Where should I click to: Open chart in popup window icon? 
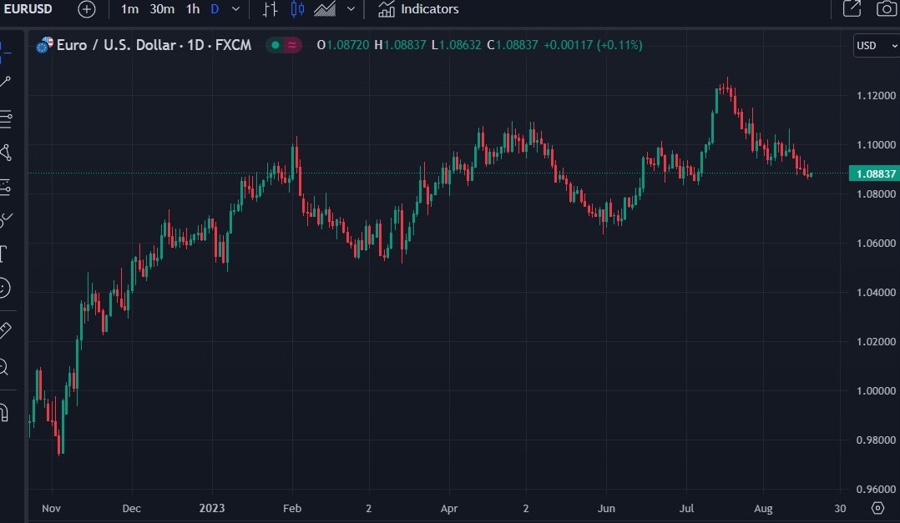(x=852, y=9)
